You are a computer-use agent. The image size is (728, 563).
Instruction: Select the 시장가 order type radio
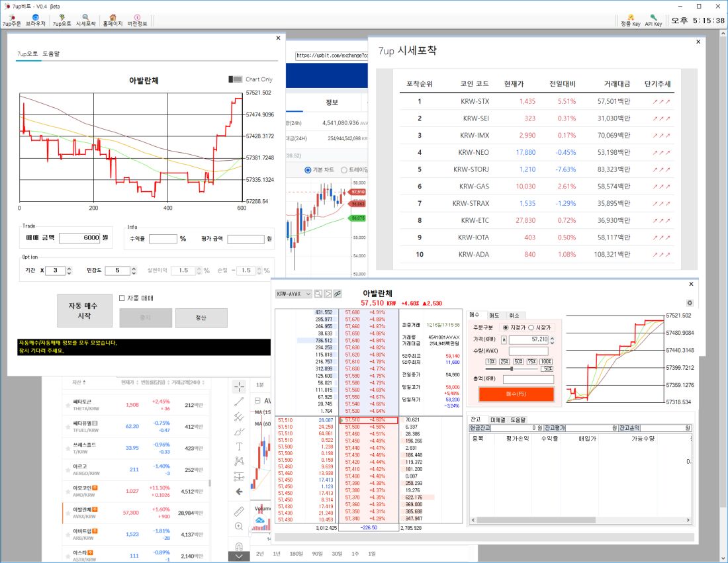pyautogui.click(x=531, y=327)
